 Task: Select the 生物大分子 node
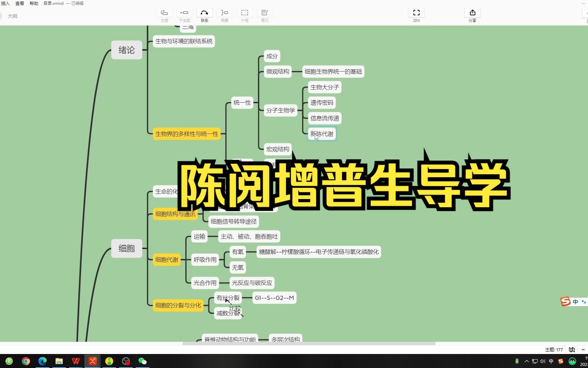[325, 87]
